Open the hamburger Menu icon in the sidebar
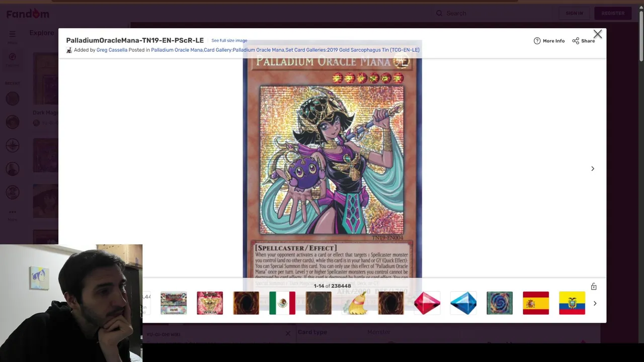 [x=12, y=34]
